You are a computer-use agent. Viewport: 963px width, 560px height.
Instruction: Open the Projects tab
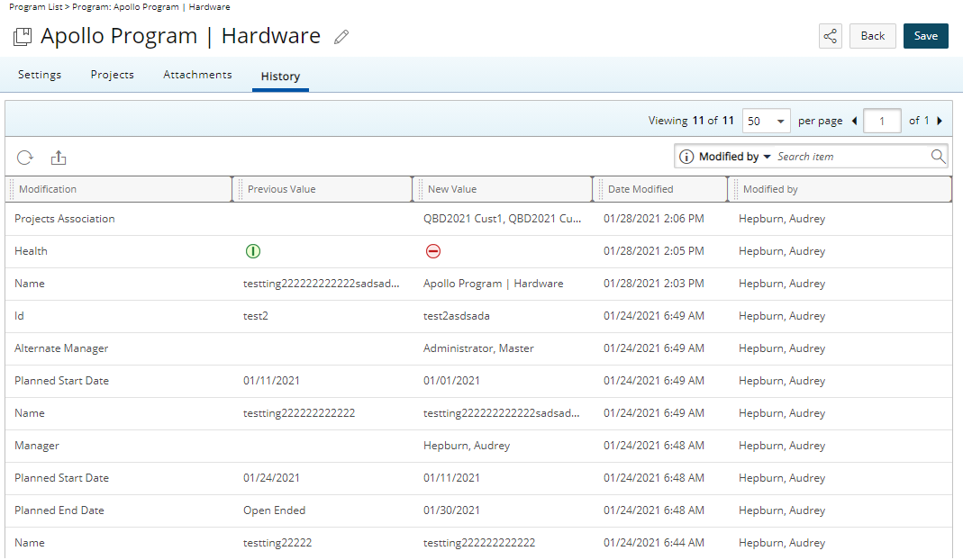[112, 75]
